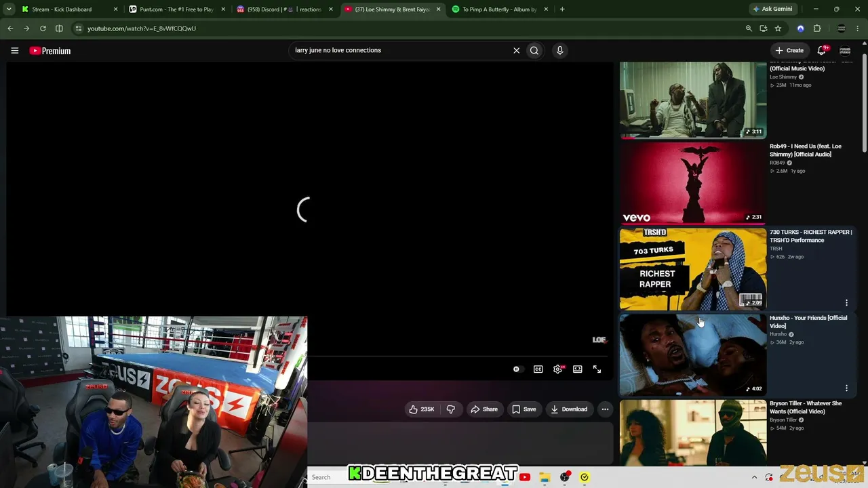
Task: Click the youtube.com address bar URL
Action: [142, 28]
